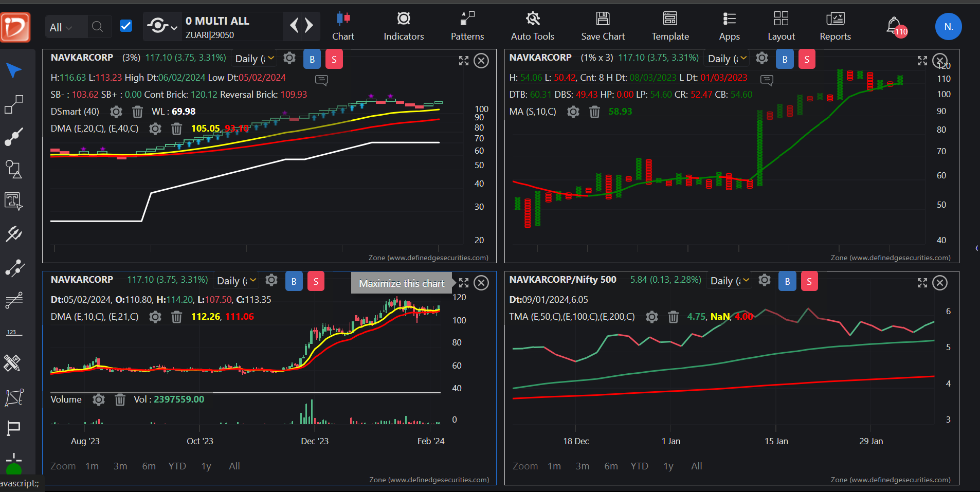Open the shapes drawing tool
The width and height of the screenshot is (980, 492).
pyautogui.click(x=14, y=169)
